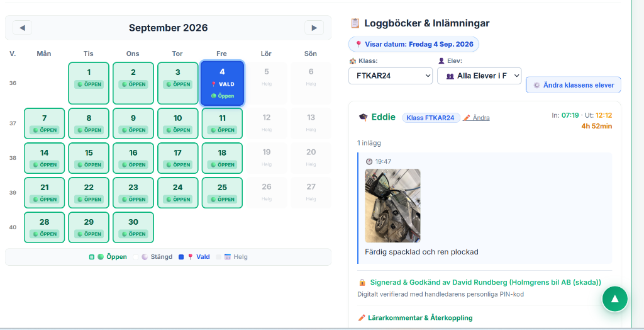Image resolution: width=644 pixels, height=330 pixels.
Task: Pick September 9 open day
Action: coord(133,123)
